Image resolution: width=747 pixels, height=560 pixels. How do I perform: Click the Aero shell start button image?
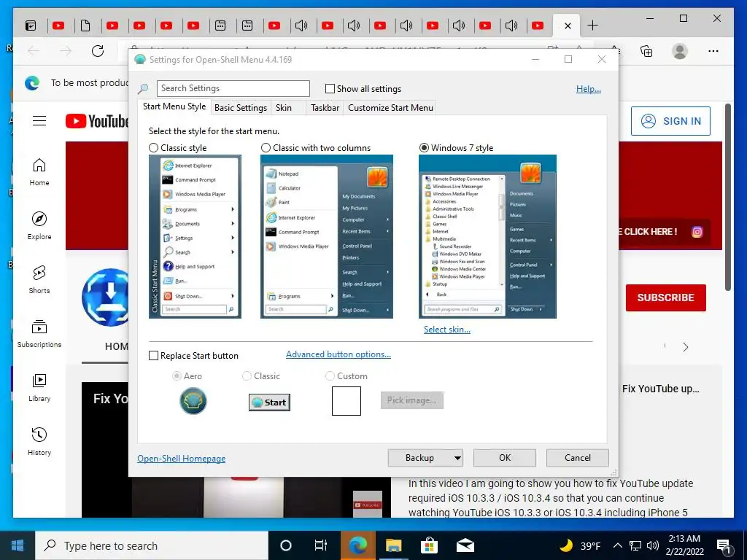click(193, 401)
